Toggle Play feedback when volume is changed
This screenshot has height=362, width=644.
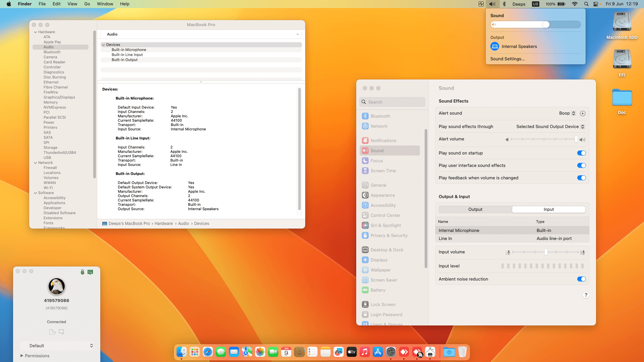coord(581,178)
